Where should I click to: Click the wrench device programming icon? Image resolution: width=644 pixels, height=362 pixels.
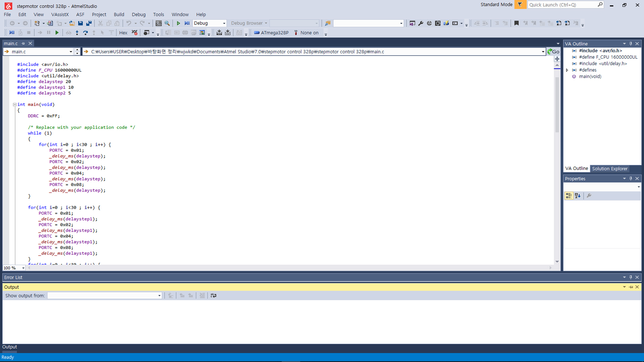421,23
